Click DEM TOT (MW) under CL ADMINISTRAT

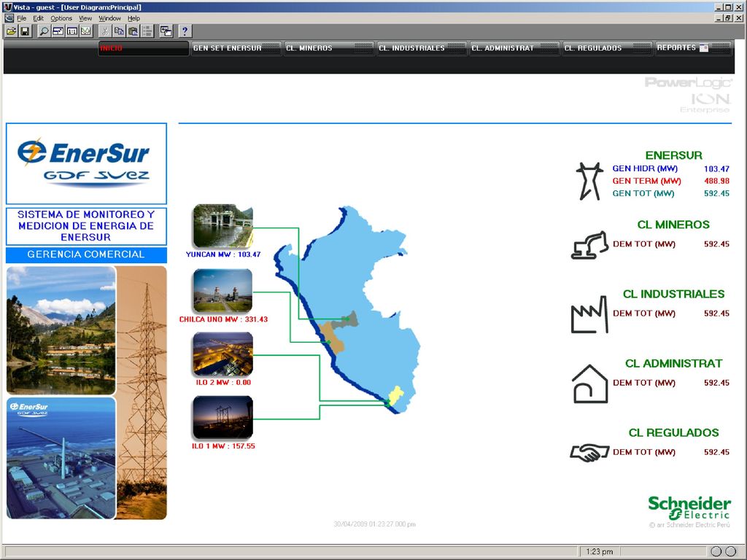(x=644, y=383)
